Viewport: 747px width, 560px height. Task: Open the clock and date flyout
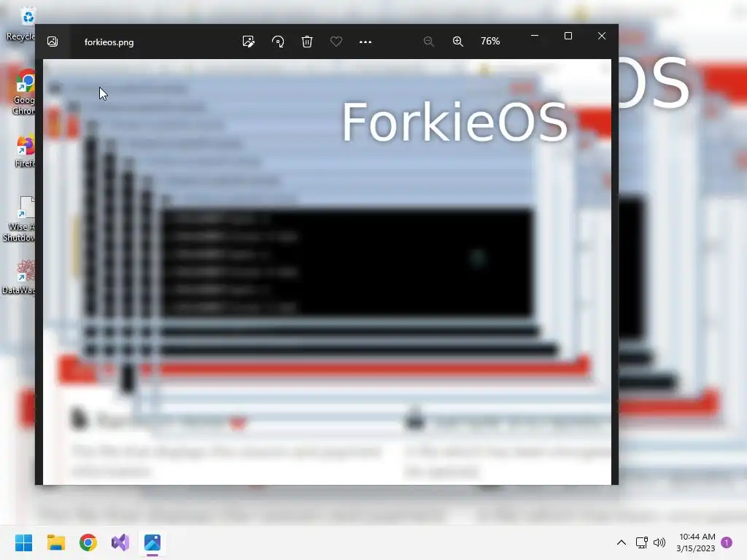(696, 542)
